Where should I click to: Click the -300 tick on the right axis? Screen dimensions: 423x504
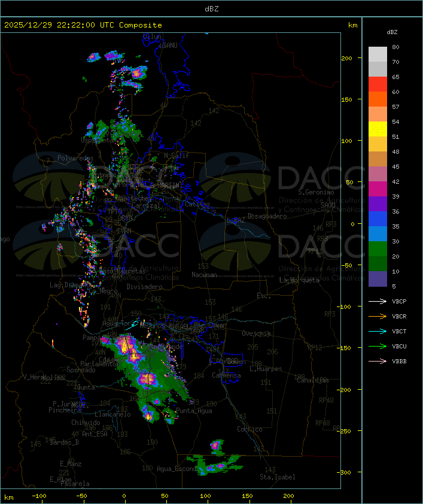tap(343, 472)
